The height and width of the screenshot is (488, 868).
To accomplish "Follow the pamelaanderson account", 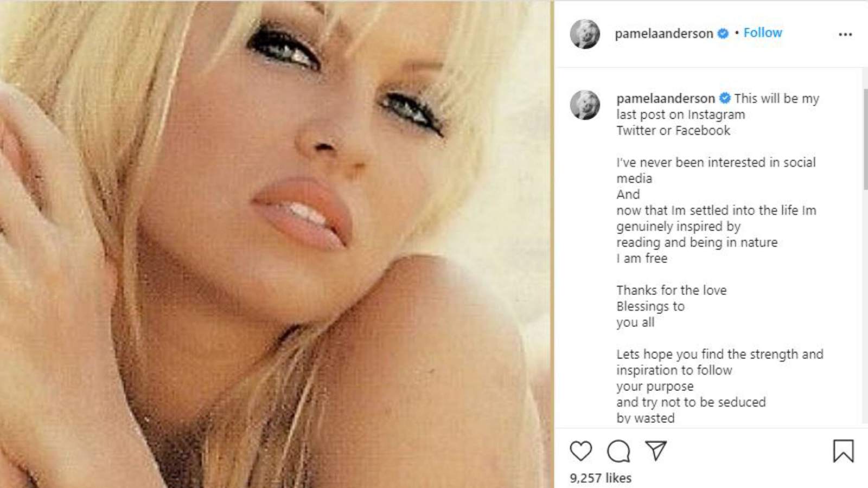I will pos(762,33).
